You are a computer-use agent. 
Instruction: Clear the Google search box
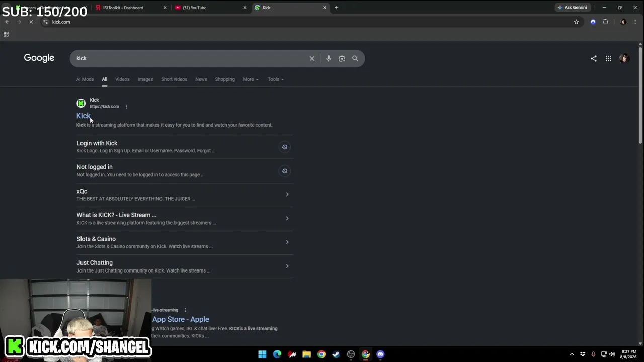point(312,58)
